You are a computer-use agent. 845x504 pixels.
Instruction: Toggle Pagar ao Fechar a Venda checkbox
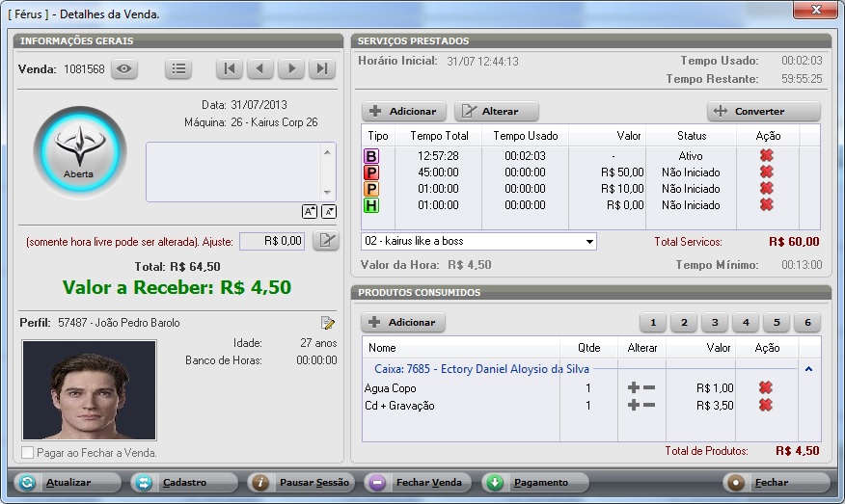click(x=27, y=452)
